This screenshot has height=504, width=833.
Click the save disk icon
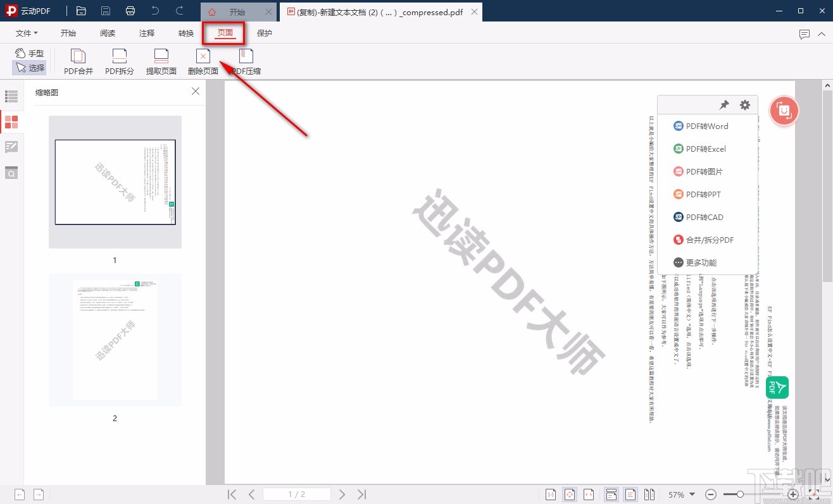[106, 11]
